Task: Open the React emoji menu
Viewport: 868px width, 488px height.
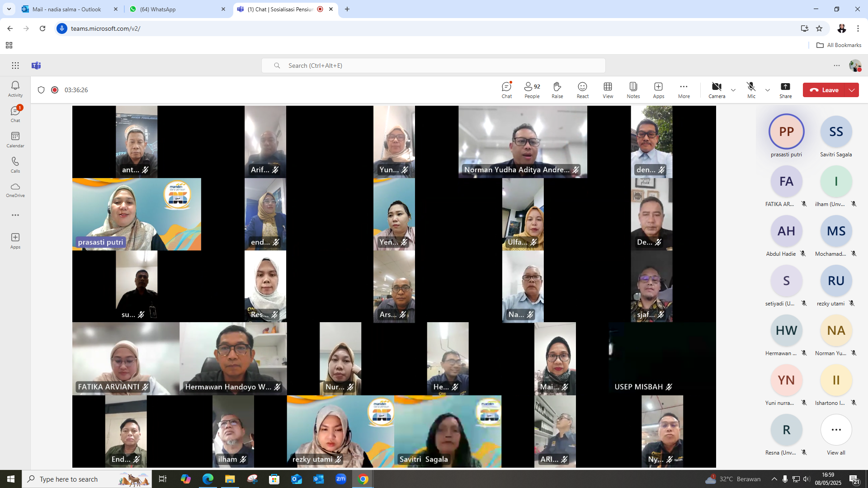Action: tap(583, 90)
